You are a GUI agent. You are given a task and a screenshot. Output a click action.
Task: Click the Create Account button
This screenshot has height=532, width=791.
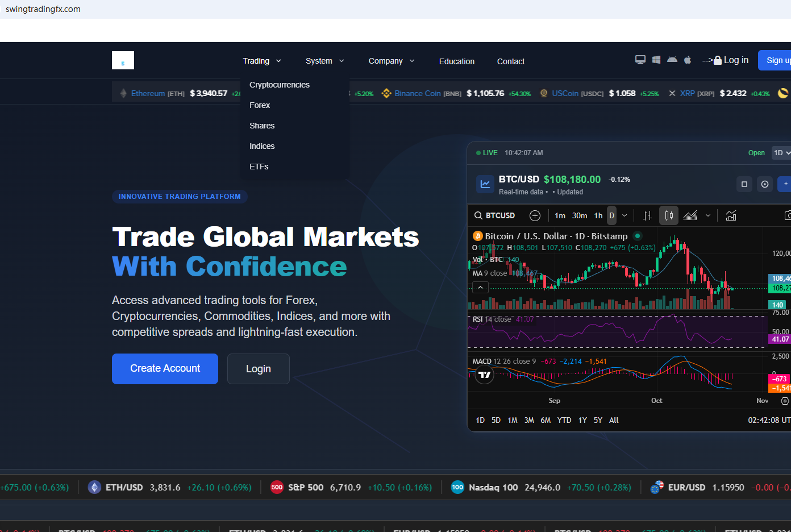tap(165, 369)
